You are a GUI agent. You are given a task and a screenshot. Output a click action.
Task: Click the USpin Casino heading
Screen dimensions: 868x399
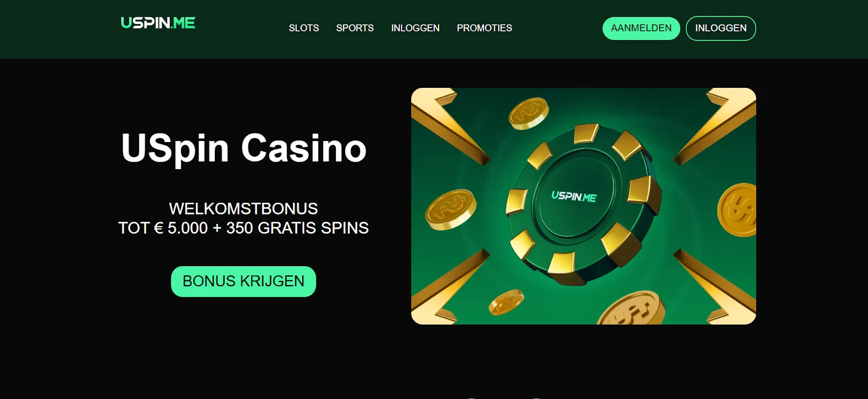pyautogui.click(x=244, y=148)
